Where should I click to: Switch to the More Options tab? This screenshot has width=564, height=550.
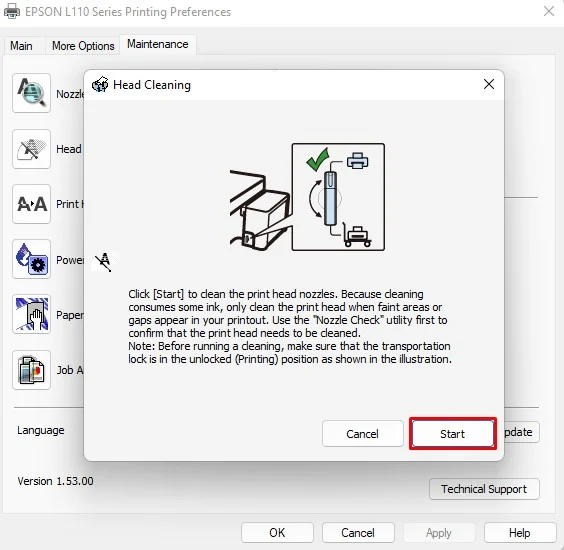tap(83, 46)
